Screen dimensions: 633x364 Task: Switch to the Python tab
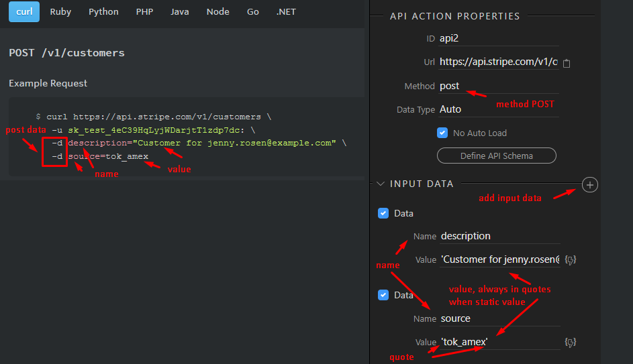(x=104, y=11)
